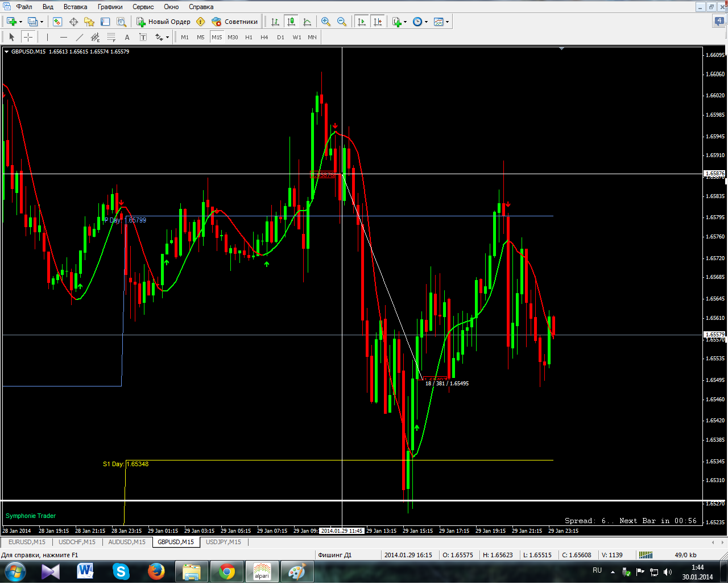Expand the Indicators dropdown arrow
Image resolution: width=728 pixels, height=584 pixels.
(x=406, y=22)
